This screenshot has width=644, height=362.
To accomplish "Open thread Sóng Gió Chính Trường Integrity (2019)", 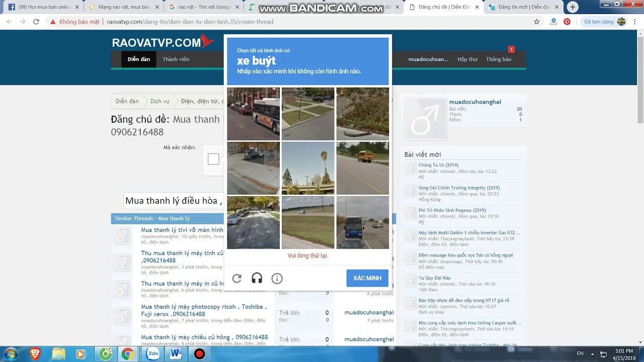I will [x=459, y=188].
